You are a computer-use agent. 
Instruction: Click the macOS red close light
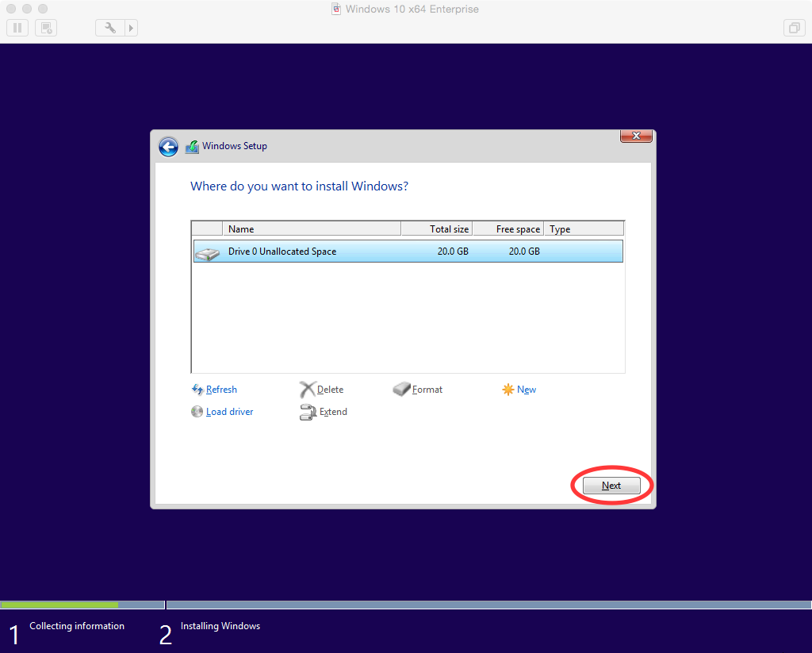point(11,9)
